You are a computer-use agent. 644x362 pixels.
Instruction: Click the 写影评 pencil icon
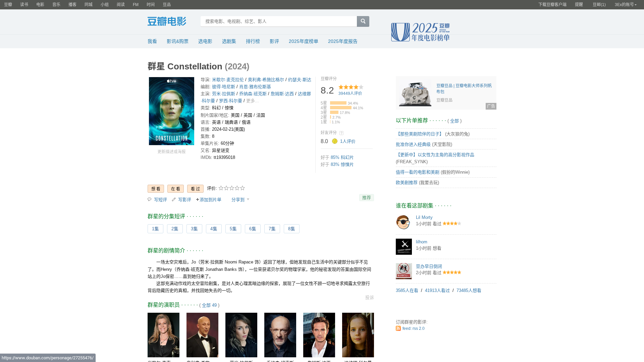pyautogui.click(x=174, y=199)
